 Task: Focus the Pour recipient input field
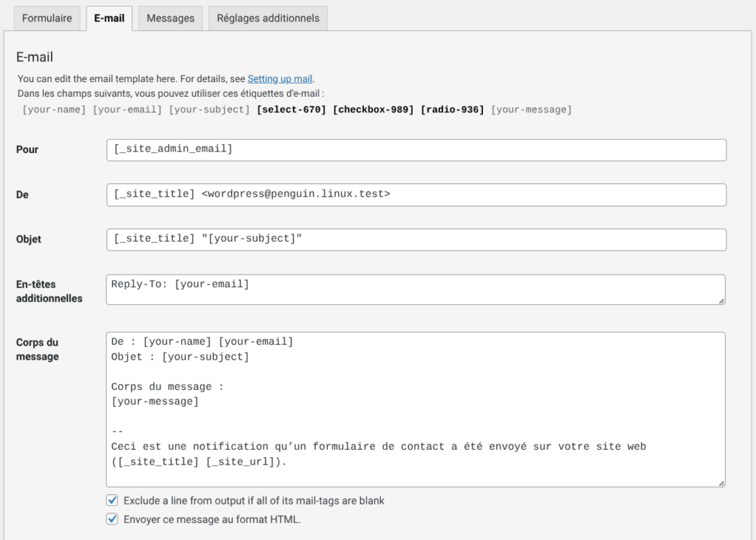(416, 150)
